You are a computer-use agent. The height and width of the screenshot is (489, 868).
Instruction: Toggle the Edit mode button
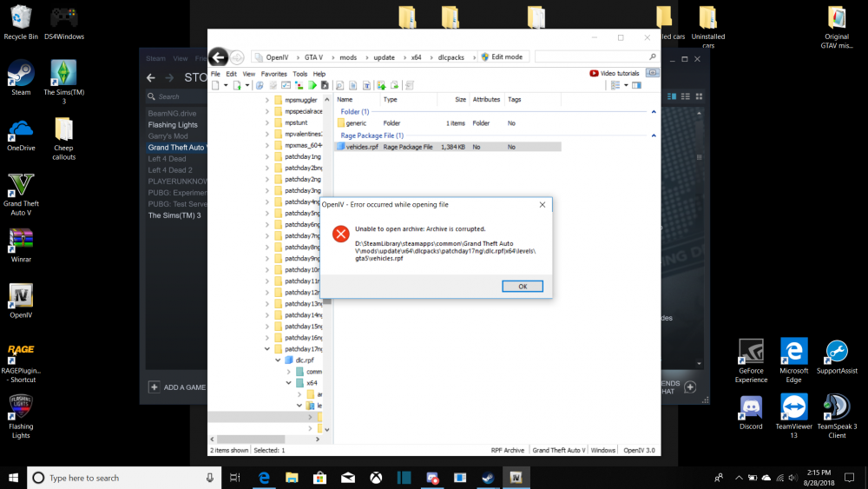[x=502, y=57]
